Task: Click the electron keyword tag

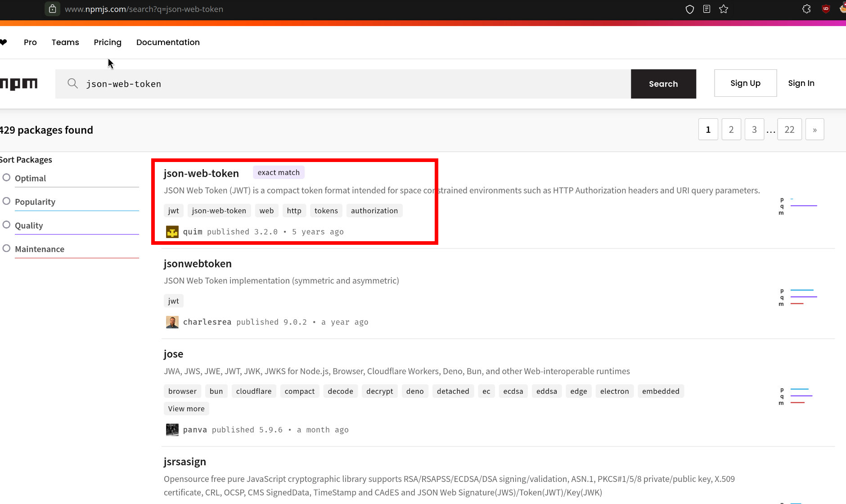Action: point(614,391)
